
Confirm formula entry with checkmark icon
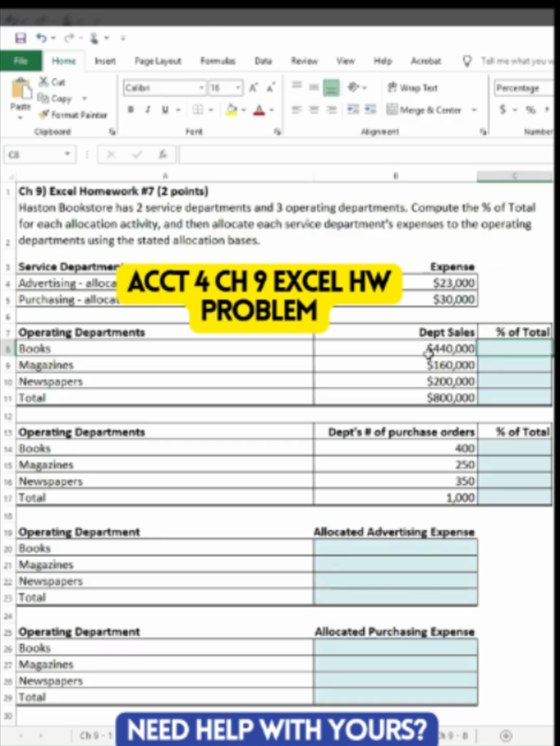pos(137,154)
